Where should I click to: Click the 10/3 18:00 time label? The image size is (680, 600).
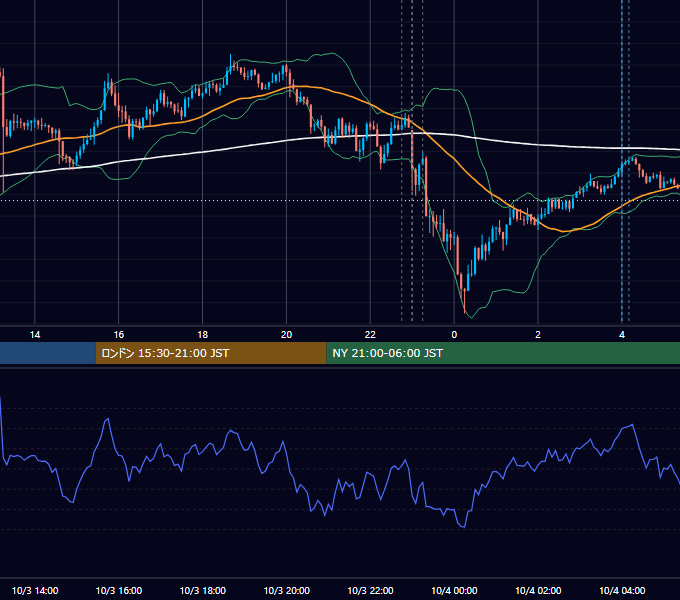tap(203, 590)
